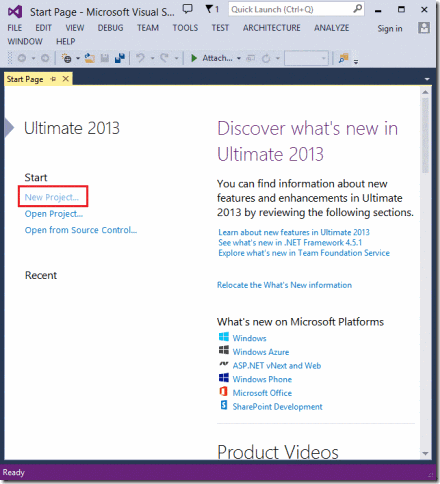
Task: Open the empty solution configurations combo box
Action: pos(306,58)
